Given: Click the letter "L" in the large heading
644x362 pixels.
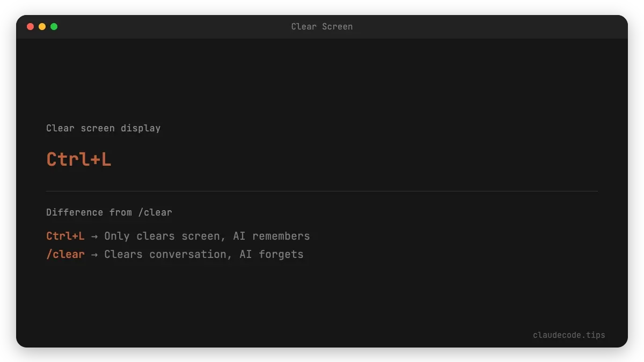Looking at the screenshot, I should pyautogui.click(x=106, y=159).
